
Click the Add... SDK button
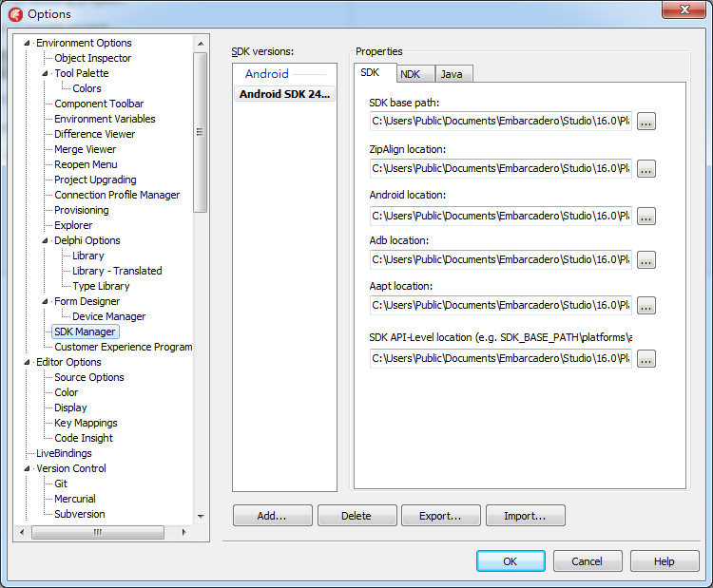[x=273, y=516]
